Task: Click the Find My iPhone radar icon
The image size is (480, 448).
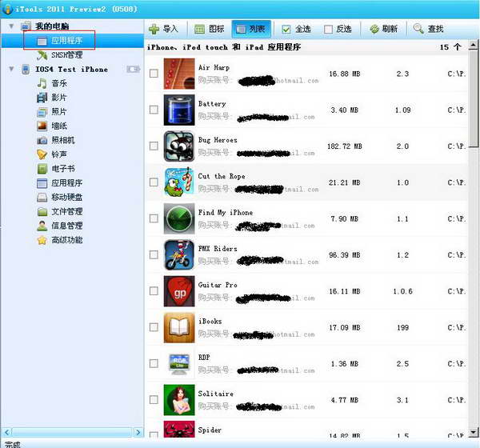Action: (x=179, y=218)
